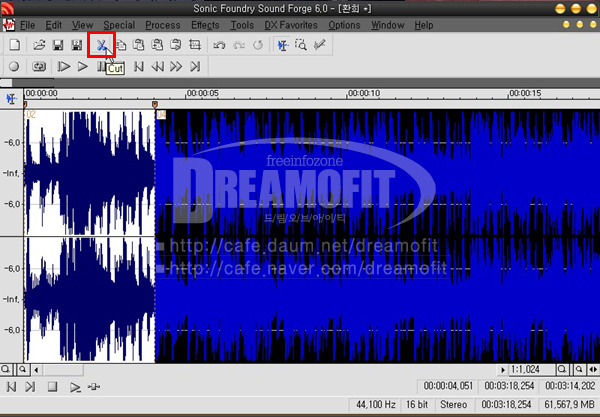Open the File menu
Screen dimensions: 600x417
pos(27,25)
